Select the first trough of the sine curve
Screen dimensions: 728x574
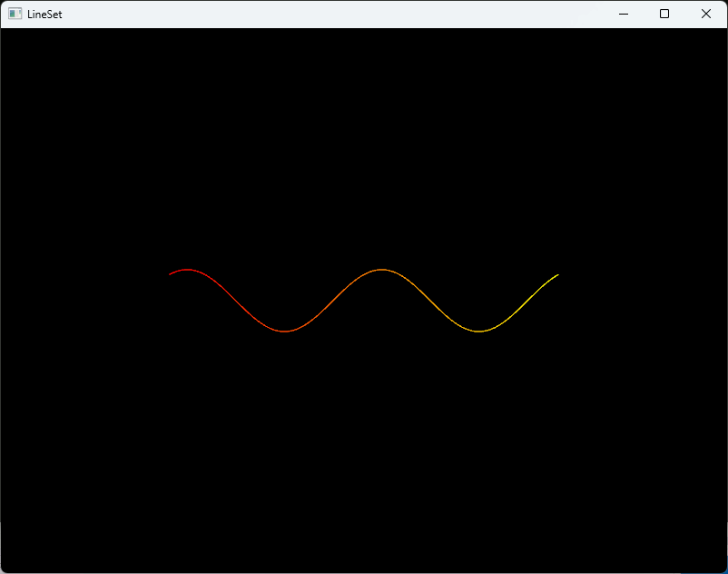285,332
